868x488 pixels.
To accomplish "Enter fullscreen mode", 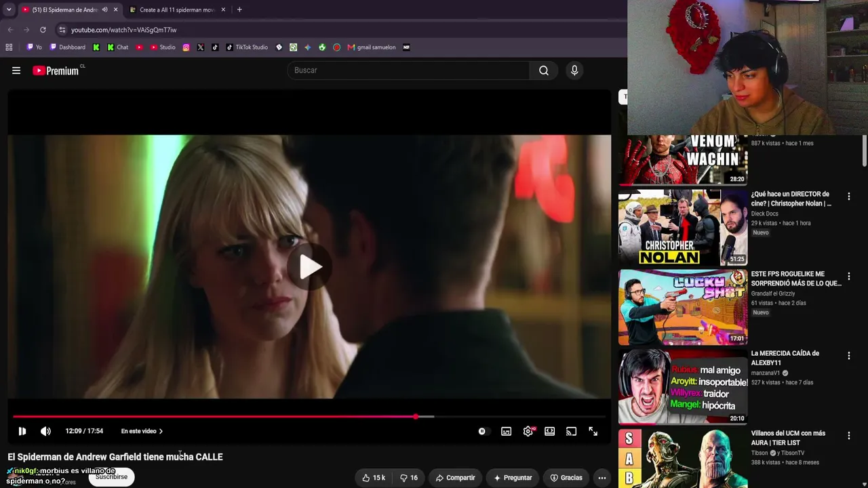I will pos(593,431).
